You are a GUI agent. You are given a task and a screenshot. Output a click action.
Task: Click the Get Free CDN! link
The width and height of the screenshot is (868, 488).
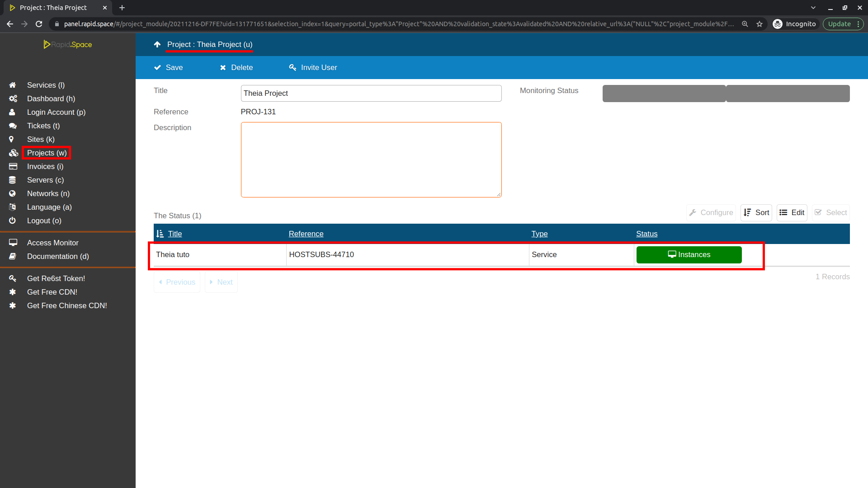pos(52,292)
